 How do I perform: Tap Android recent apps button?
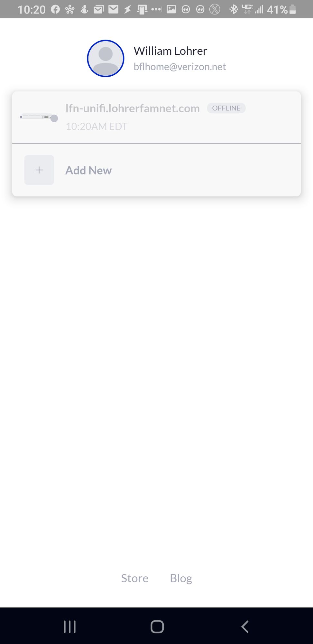(70, 627)
